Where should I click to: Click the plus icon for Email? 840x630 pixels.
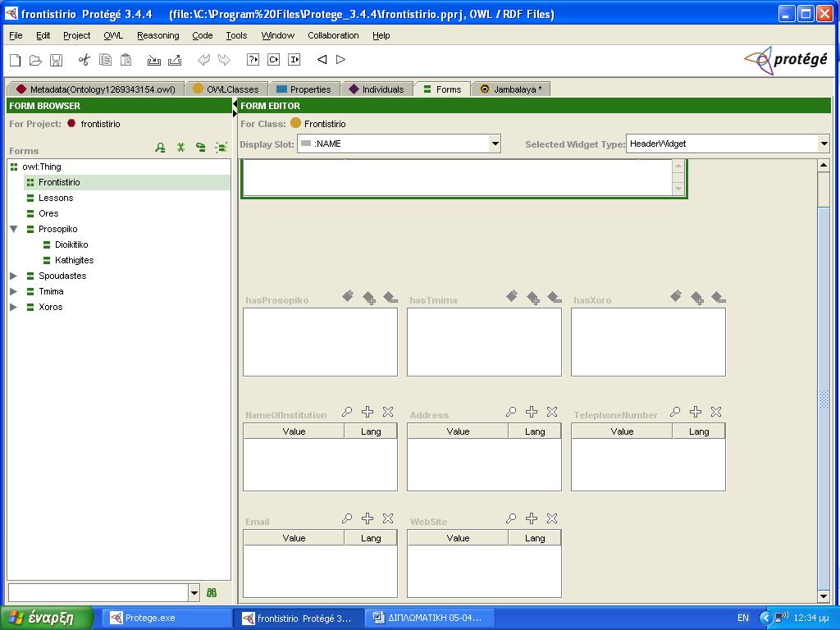367,518
